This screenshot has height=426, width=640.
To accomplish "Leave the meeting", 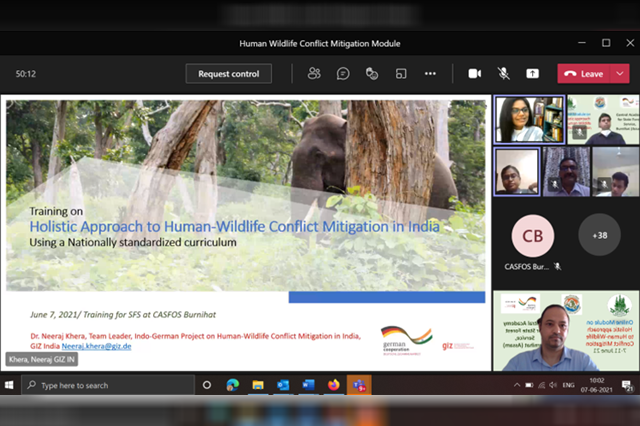I will point(585,74).
